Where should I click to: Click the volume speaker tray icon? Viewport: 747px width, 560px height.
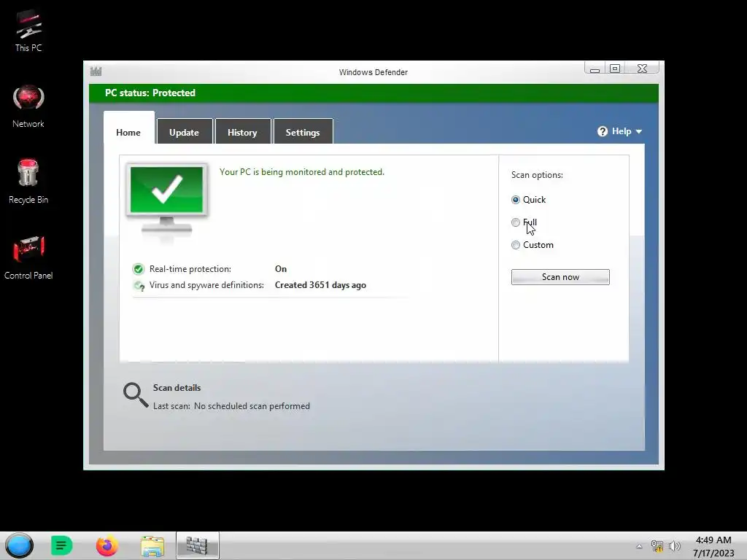tap(675, 546)
